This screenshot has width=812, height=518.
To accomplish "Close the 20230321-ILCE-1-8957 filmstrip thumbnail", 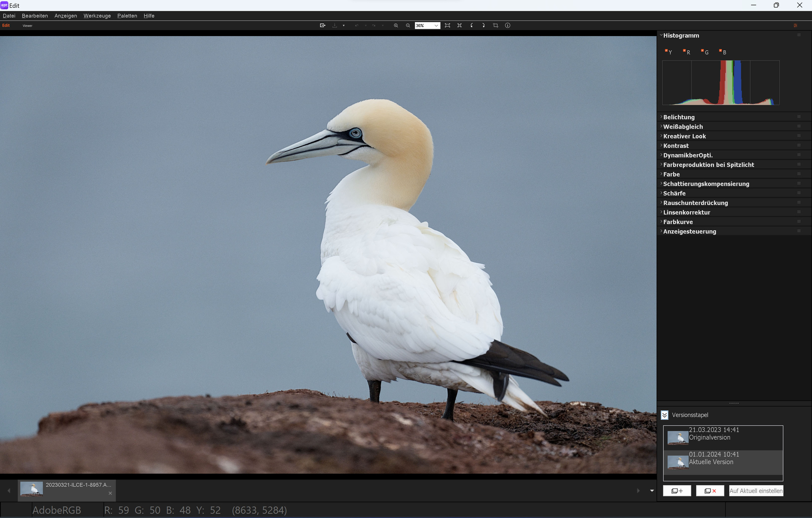I will [x=110, y=493].
